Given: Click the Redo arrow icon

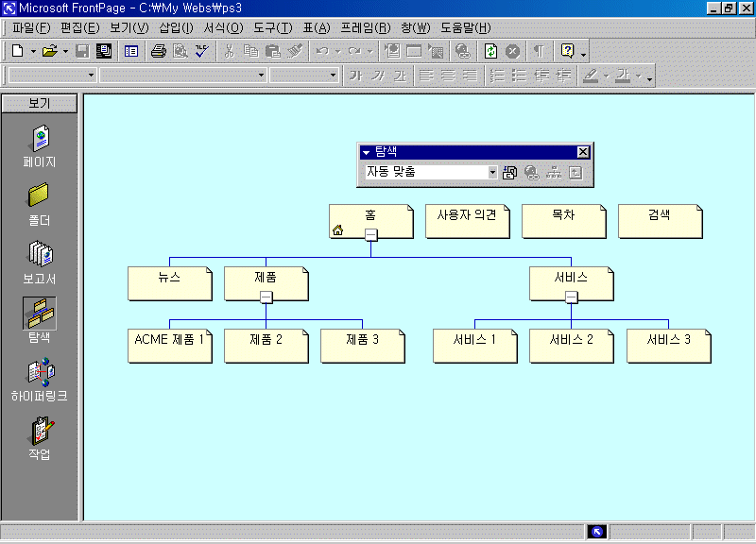Looking at the screenshot, I should [x=354, y=51].
